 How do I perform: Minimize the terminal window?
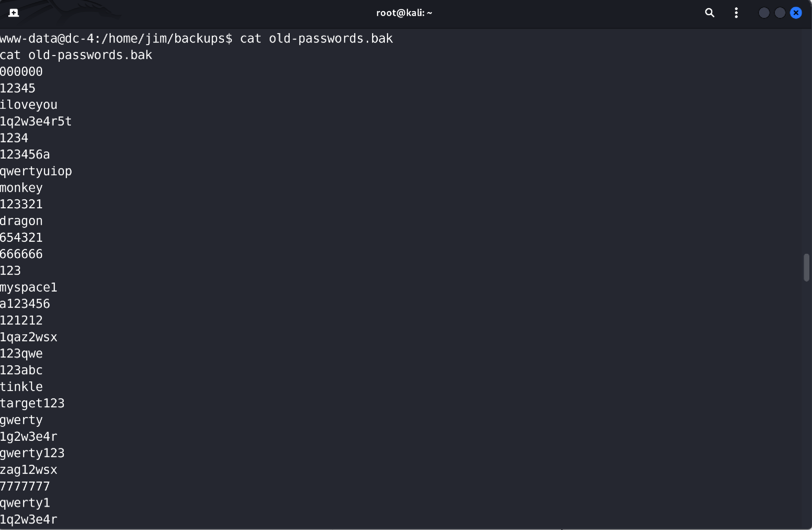click(x=764, y=13)
